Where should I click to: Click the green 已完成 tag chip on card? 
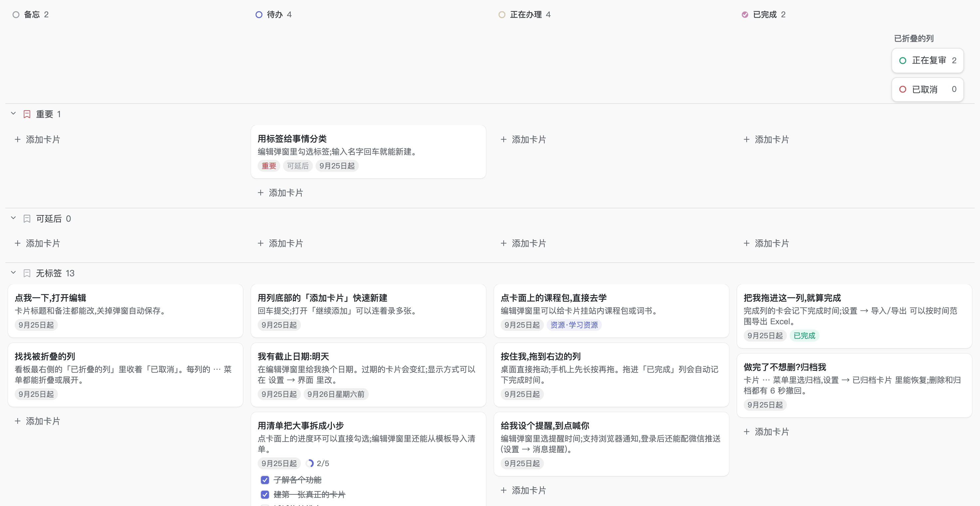point(804,336)
